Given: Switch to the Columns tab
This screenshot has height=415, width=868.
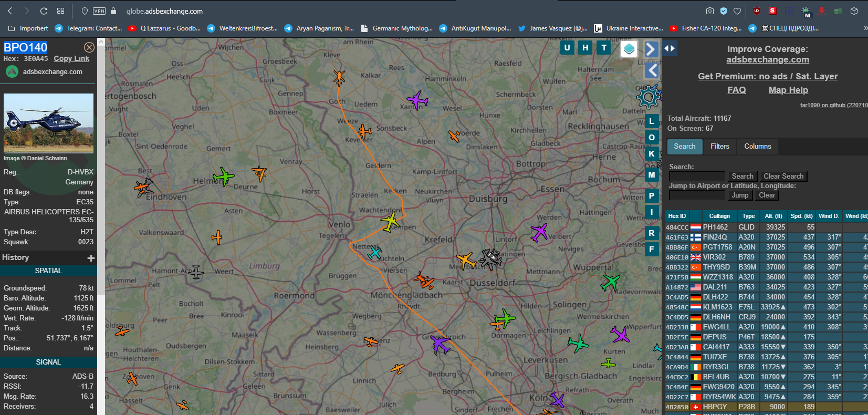Looking at the screenshot, I should point(757,147).
